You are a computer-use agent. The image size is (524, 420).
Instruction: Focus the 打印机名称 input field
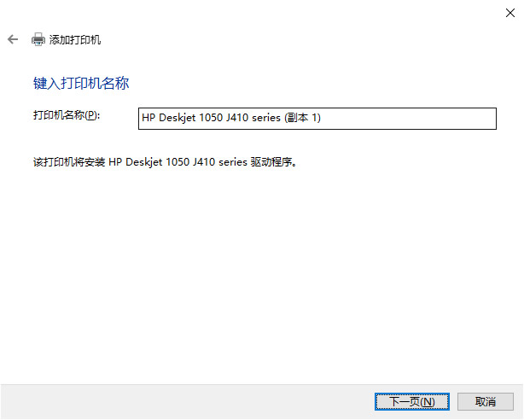(317, 119)
